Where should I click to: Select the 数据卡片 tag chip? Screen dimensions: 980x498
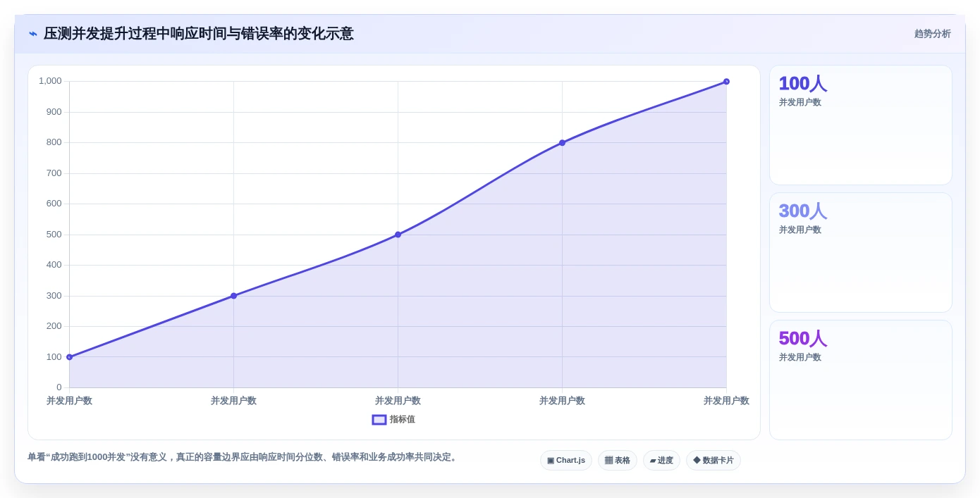pyautogui.click(x=713, y=460)
